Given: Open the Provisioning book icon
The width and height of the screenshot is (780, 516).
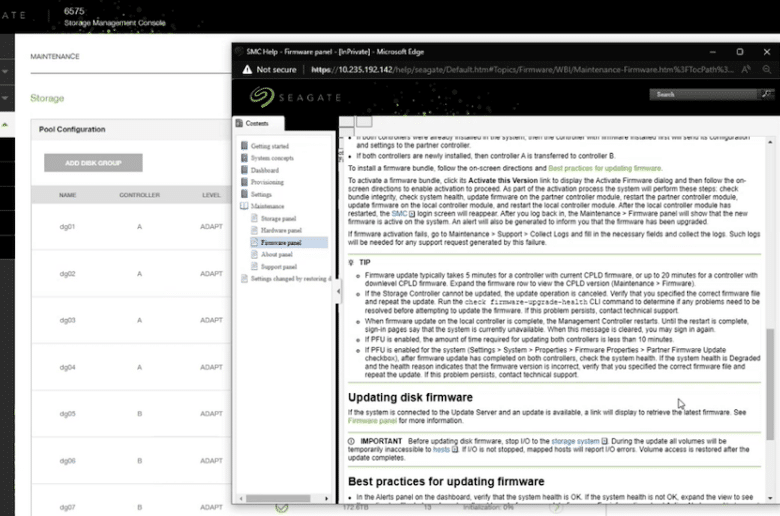Looking at the screenshot, I should [x=244, y=182].
